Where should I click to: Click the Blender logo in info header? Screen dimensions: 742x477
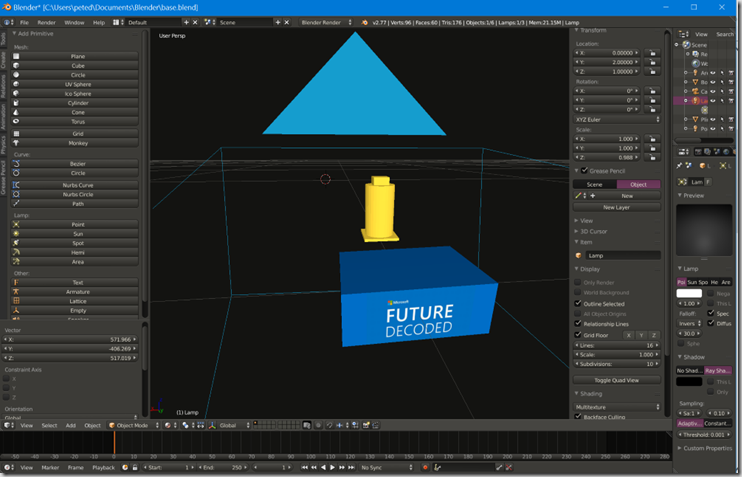click(x=364, y=22)
